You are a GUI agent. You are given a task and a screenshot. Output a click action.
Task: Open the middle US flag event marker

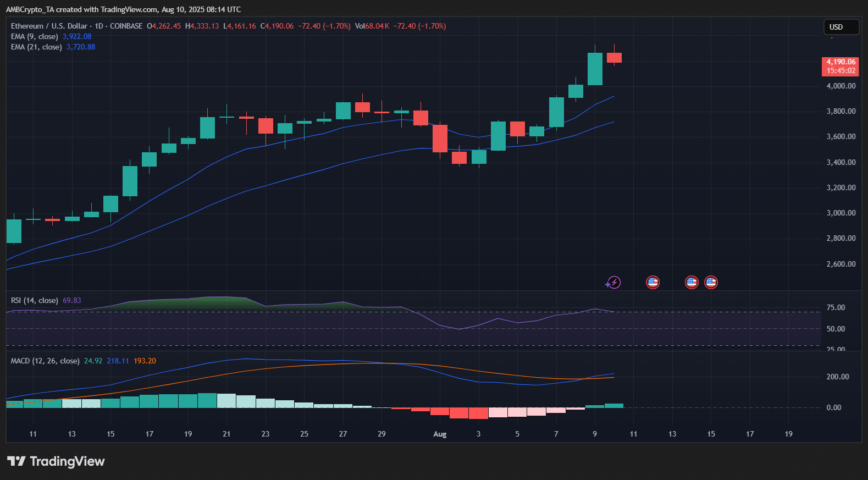coord(692,283)
